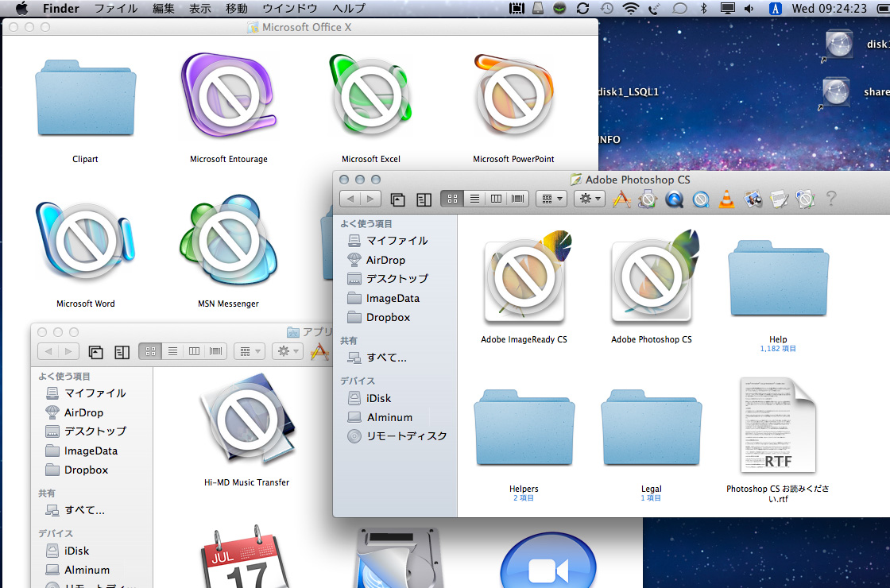Open Adobe ImageReady CS application icon
This screenshot has height=588, width=890.
click(x=526, y=277)
